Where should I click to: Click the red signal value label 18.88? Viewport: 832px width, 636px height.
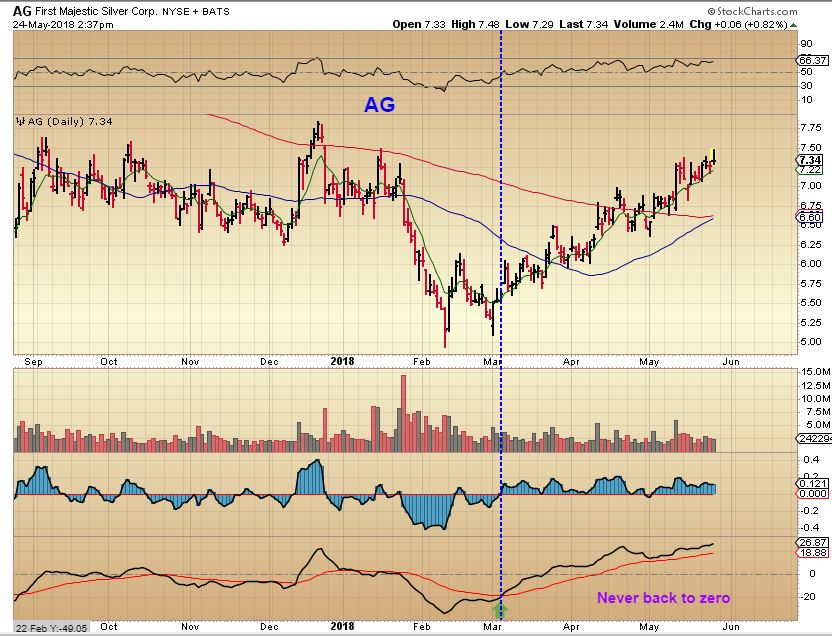812,552
